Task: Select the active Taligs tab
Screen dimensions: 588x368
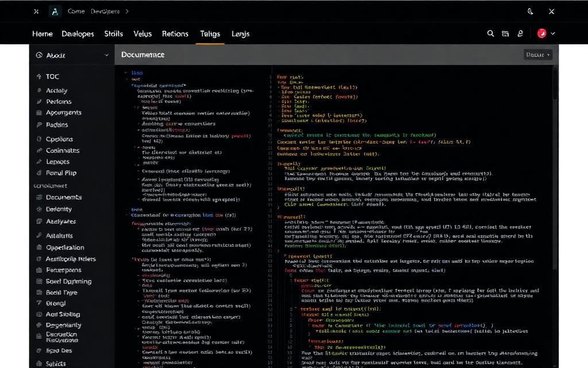Action: click(210, 34)
